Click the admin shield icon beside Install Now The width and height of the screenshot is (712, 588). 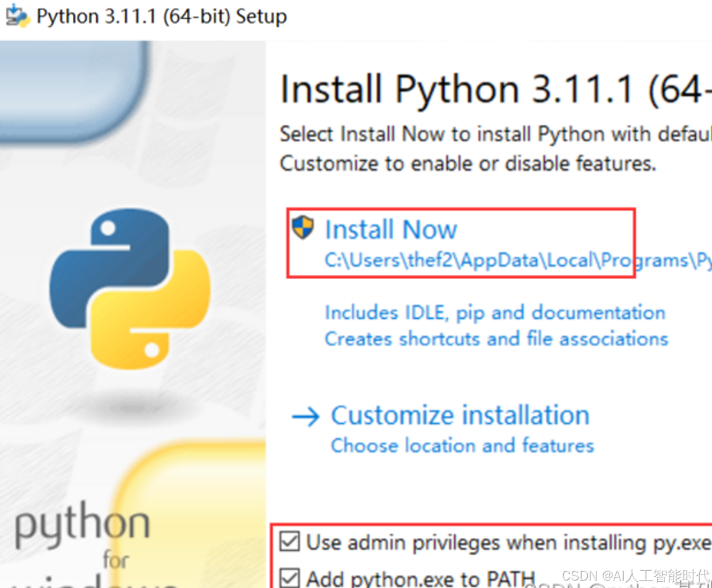pos(302,227)
